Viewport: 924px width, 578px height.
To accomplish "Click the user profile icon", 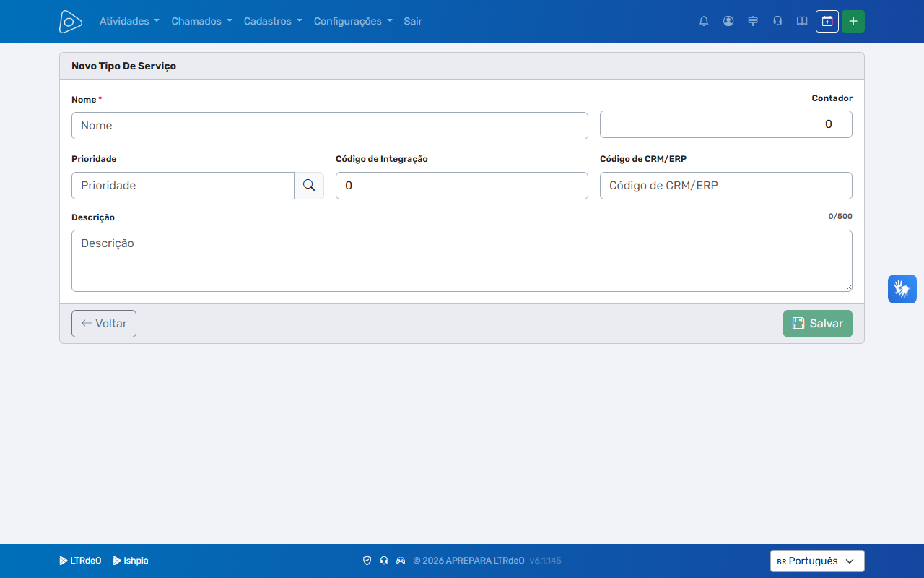I will coord(728,21).
